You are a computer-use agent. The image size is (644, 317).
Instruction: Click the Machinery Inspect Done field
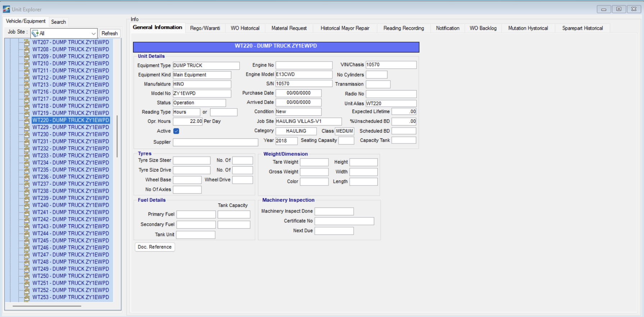(x=334, y=211)
